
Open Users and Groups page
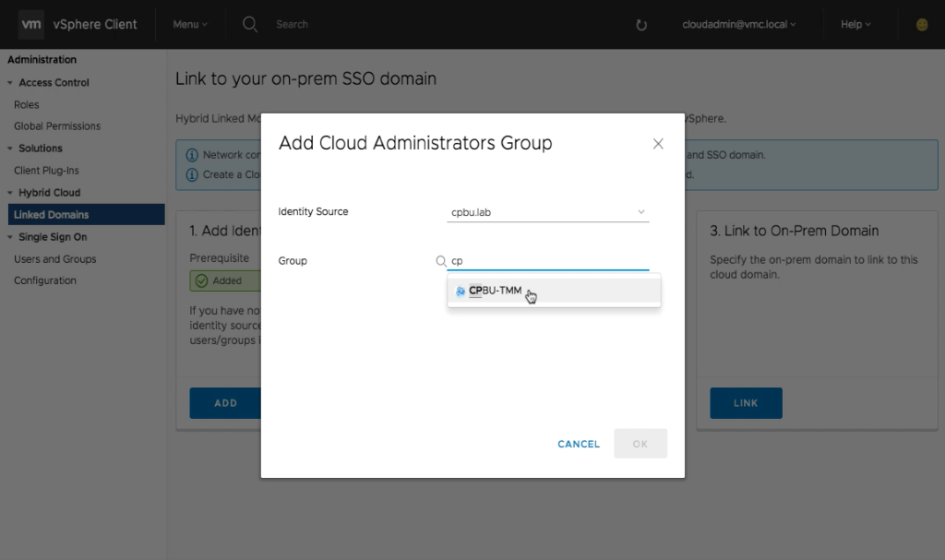(54, 259)
